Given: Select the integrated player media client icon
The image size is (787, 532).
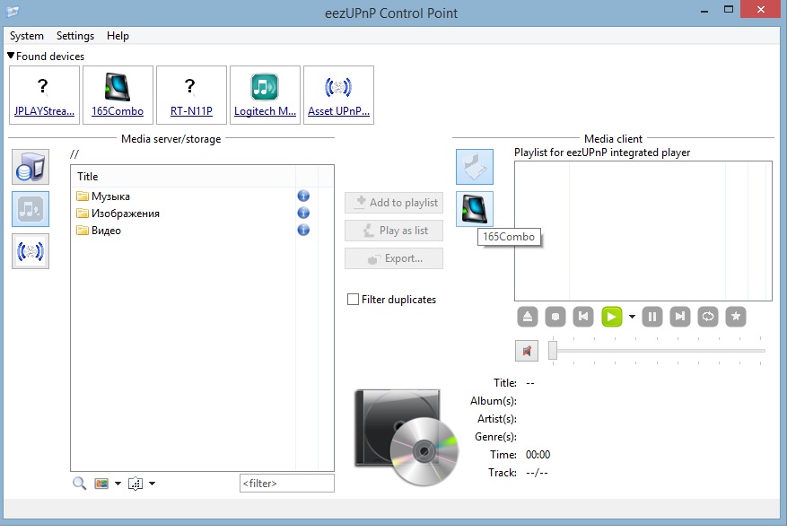Looking at the screenshot, I should [x=475, y=167].
